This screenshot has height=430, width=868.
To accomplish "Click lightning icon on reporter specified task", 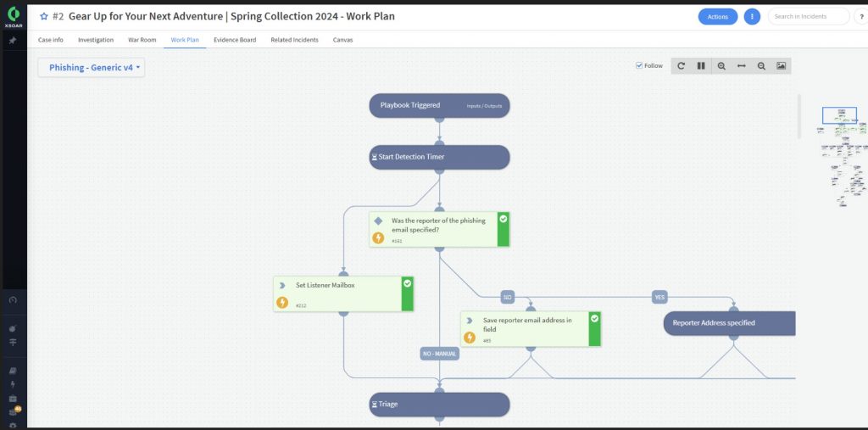I will 378,237.
